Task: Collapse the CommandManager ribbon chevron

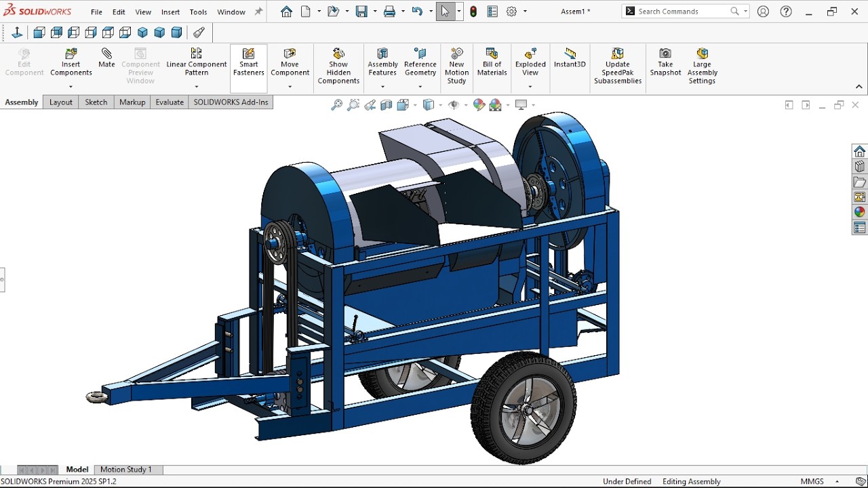Action: 859,87
